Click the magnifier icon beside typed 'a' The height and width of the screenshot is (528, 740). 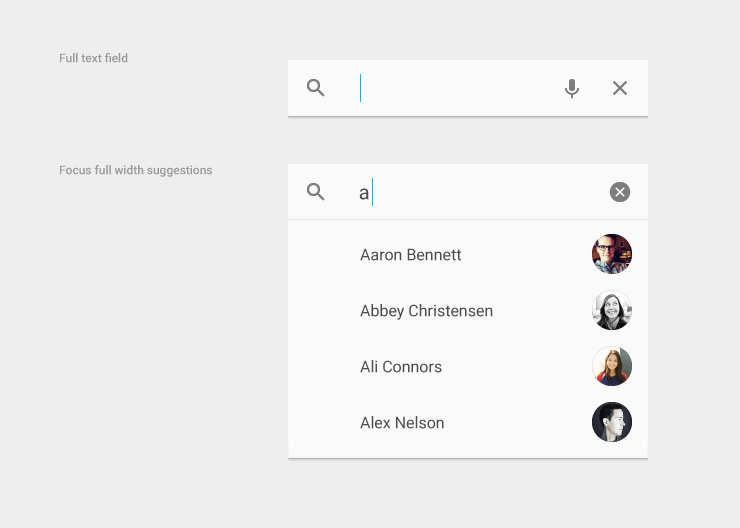(x=316, y=192)
